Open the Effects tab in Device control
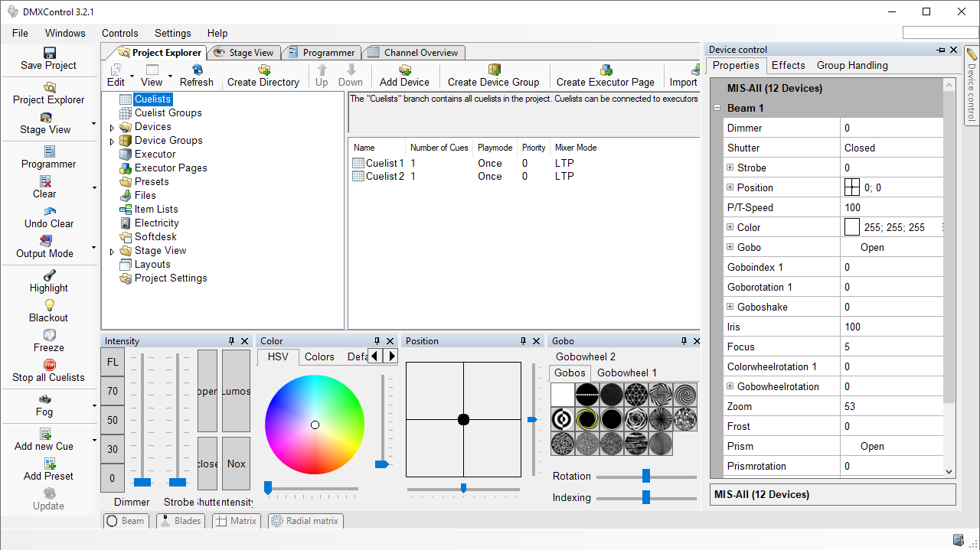The image size is (980, 550). [x=788, y=65]
